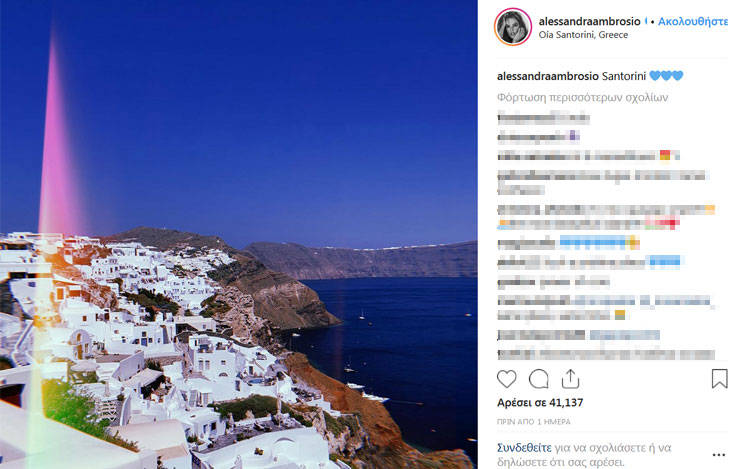View likes list at Αρέσει σε 41,137

coord(540,403)
